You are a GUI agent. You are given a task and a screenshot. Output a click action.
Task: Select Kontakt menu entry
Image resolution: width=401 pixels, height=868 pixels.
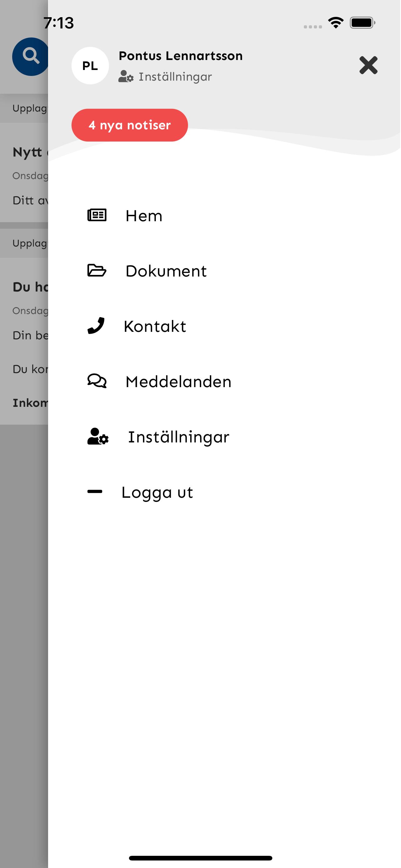(155, 326)
